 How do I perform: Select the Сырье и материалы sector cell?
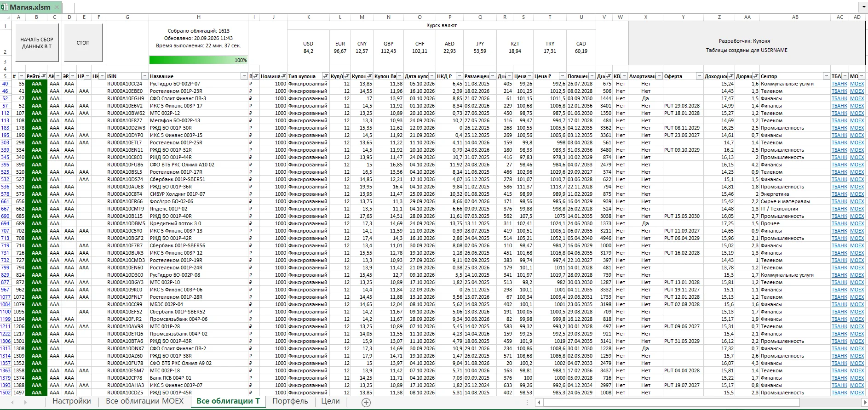[795, 201]
